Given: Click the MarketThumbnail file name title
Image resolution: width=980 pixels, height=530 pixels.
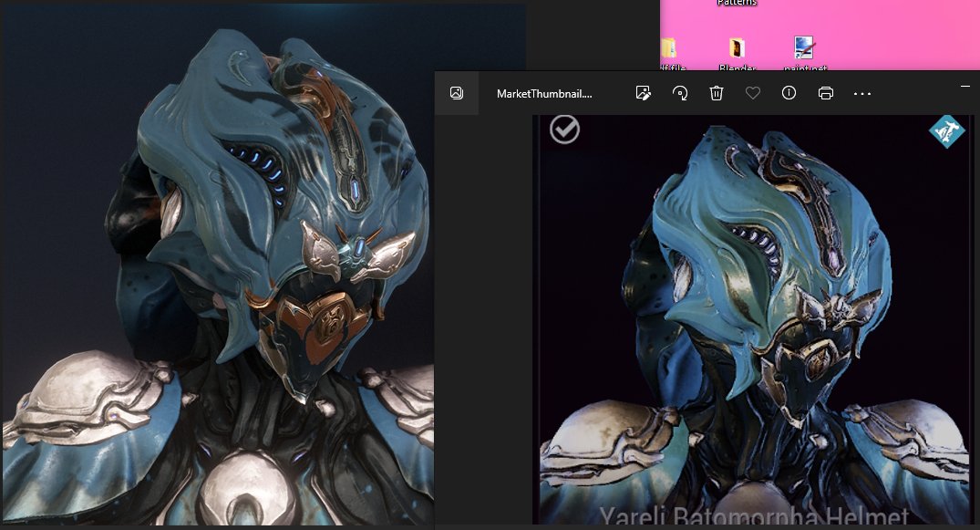Looking at the screenshot, I should pyautogui.click(x=543, y=94).
